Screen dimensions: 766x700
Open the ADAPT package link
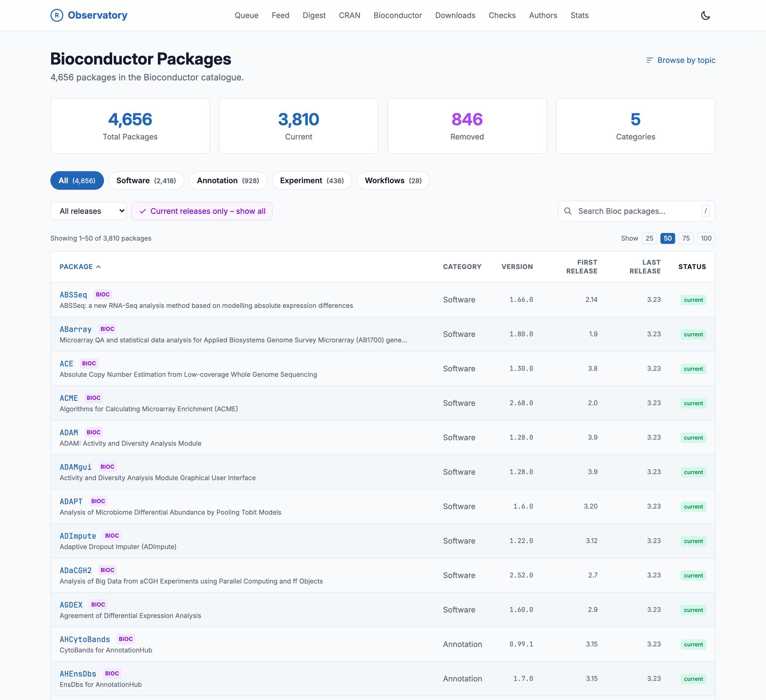click(71, 501)
